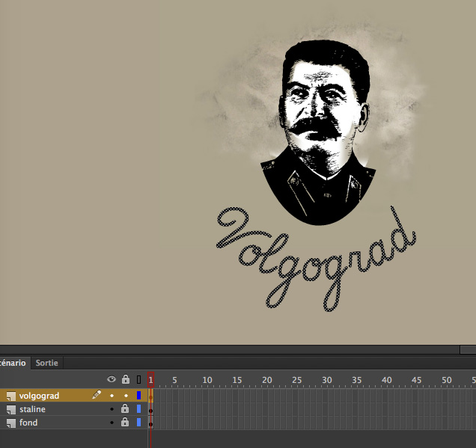Hide the volgograd layer visibility dot
Image resolution: width=476 pixels, height=448 pixels.
tap(112, 396)
